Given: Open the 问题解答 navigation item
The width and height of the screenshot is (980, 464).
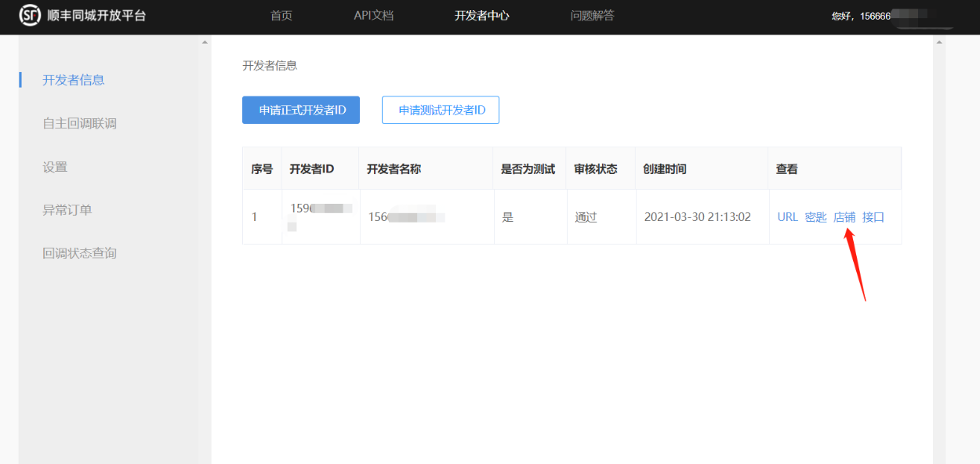Looking at the screenshot, I should (x=592, y=16).
